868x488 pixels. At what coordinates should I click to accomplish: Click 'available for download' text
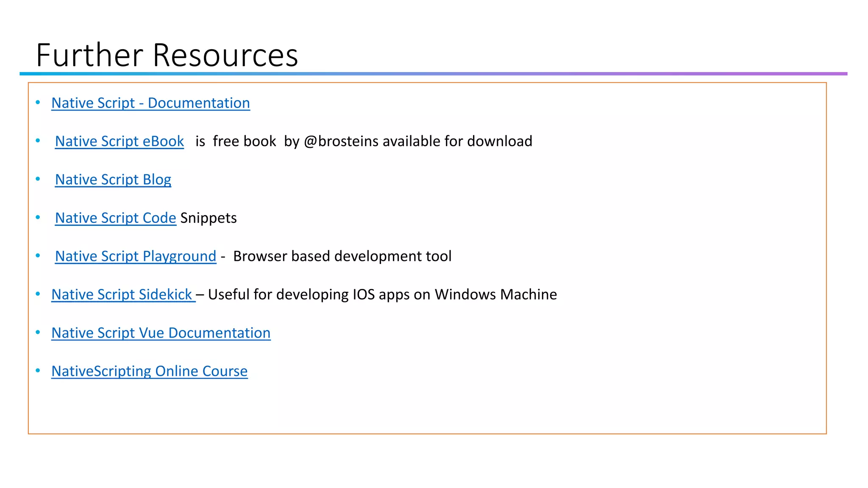[x=457, y=141]
